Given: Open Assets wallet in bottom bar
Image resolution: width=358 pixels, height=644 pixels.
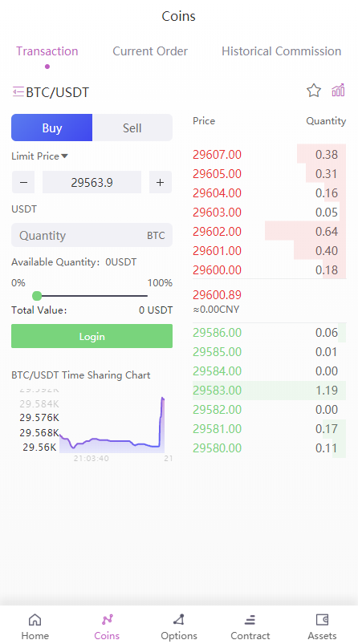Looking at the screenshot, I should [322, 626].
